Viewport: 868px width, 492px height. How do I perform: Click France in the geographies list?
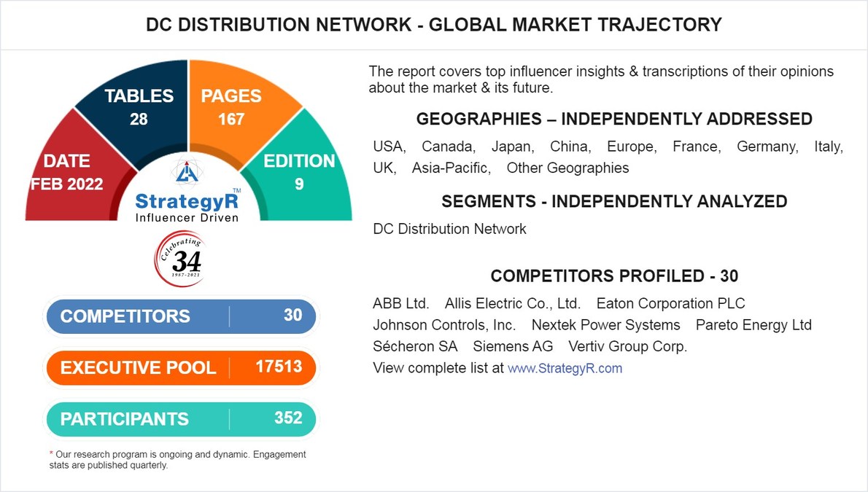697,147
